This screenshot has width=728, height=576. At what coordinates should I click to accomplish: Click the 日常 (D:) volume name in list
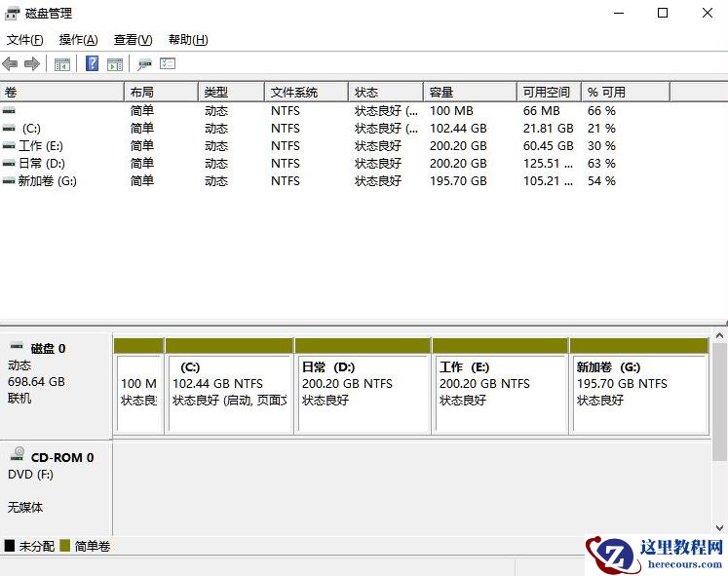point(42,164)
